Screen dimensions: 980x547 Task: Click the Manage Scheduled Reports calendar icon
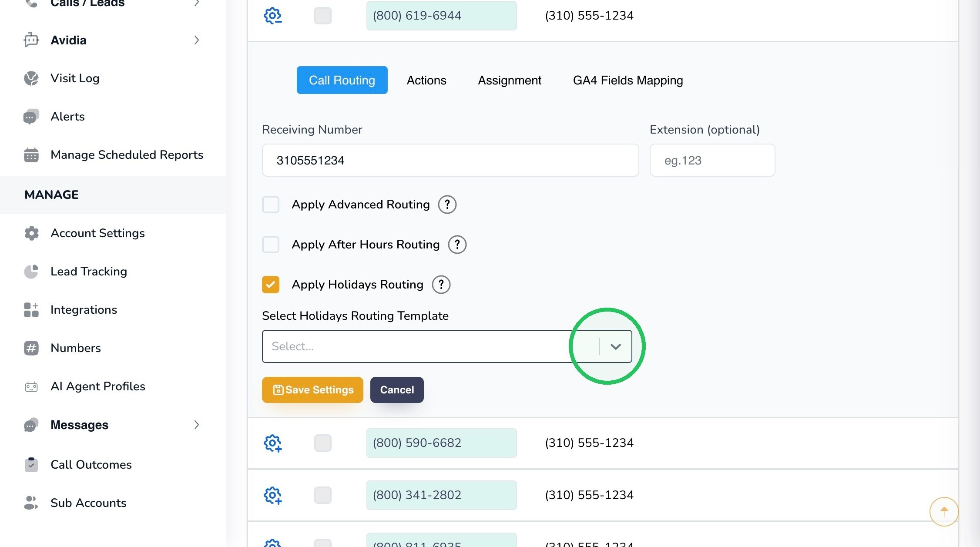pyautogui.click(x=31, y=155)
